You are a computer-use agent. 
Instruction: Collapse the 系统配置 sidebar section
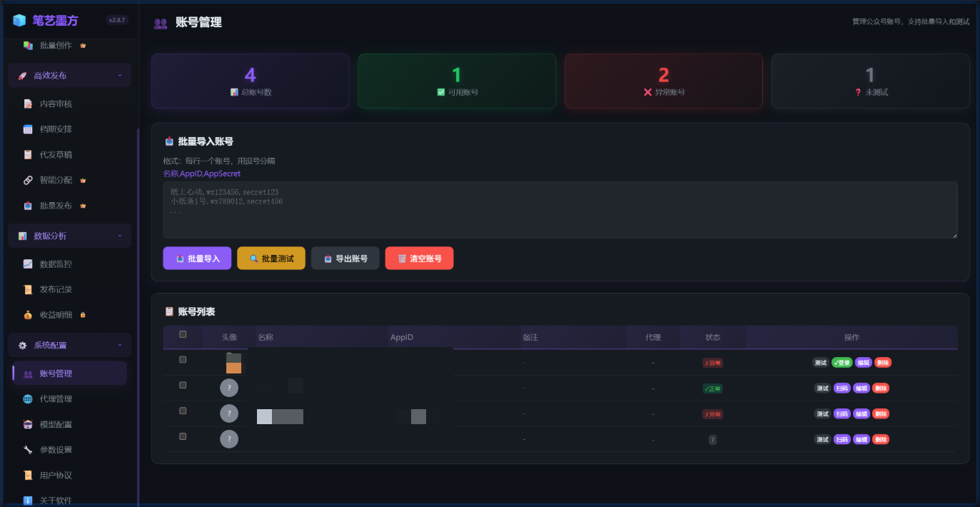click(119, 345)
